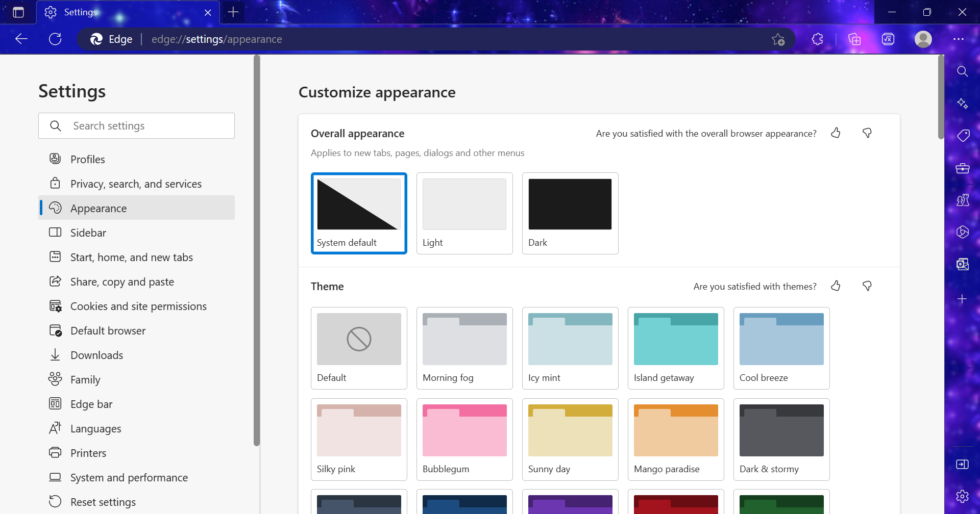Open the tab actions menu icon
Screen dimensions: 980x514
18,12
